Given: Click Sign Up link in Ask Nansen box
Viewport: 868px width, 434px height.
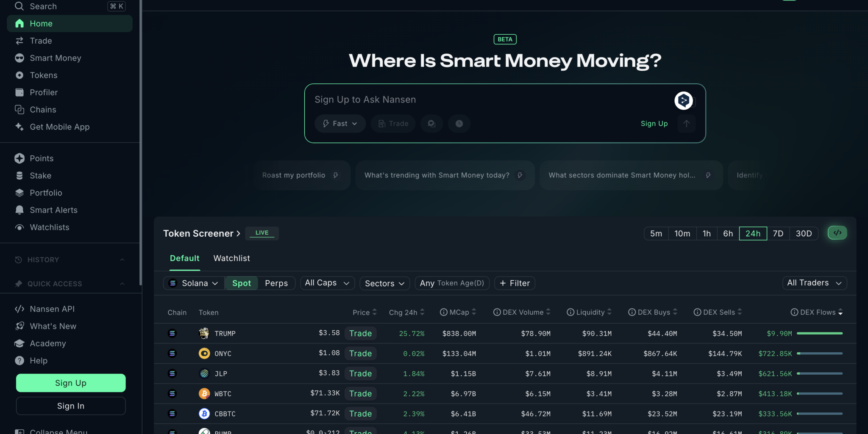Looking at the screenshot, I should coord(654,124).
